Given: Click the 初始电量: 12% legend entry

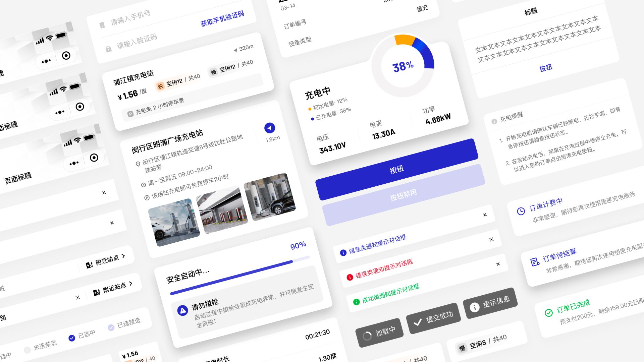Looking at the screenshot, I should (328, 105).
